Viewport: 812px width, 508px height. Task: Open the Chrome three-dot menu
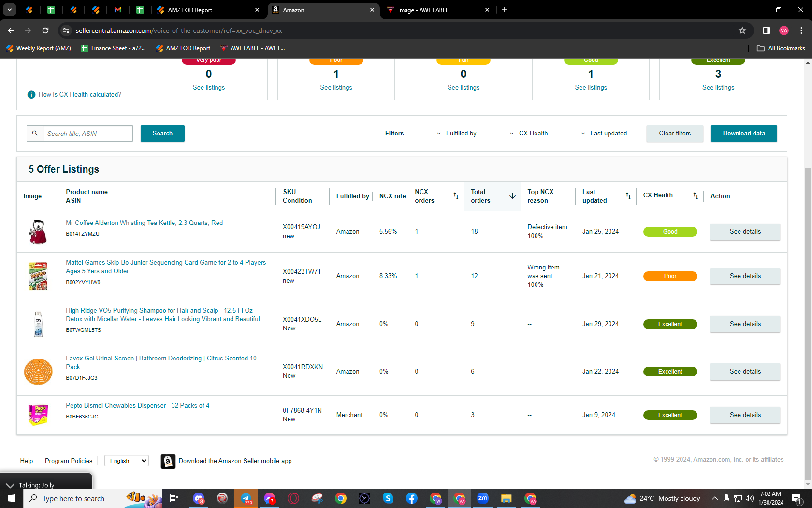(x=801, y=30)
